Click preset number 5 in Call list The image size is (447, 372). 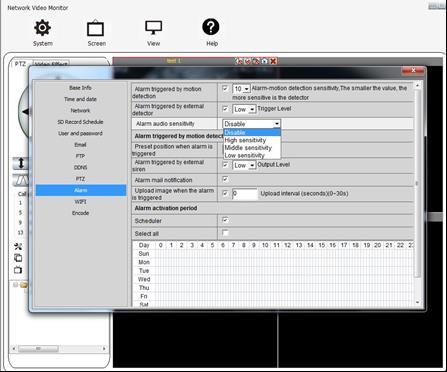pos(20,213)
